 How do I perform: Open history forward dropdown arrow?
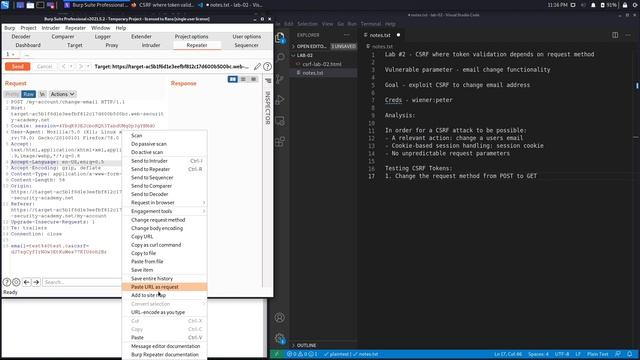pyautogui.click(x=87, y=66)
